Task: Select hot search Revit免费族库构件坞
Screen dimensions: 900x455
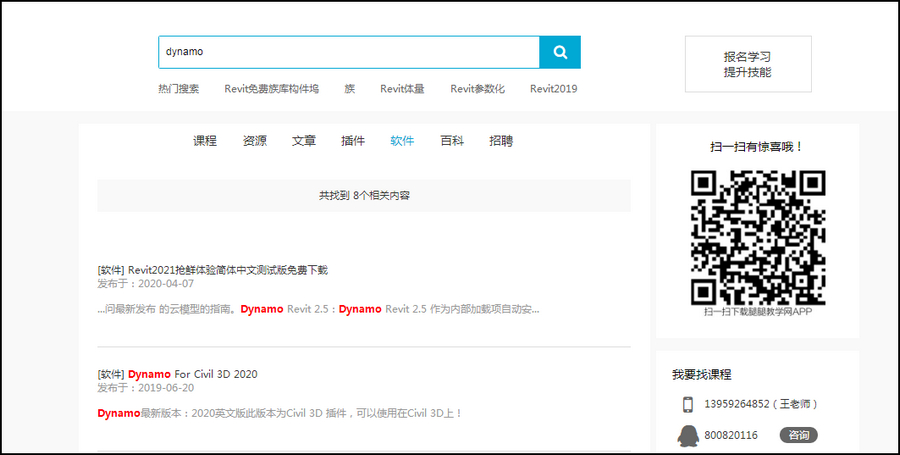Action: click(x=271, y=89)
